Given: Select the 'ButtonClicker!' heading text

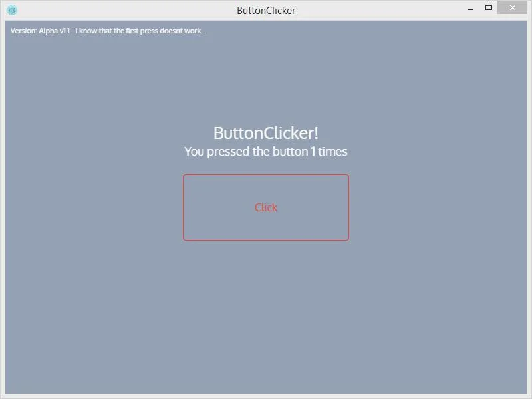Looking at the screenshot, I should tap(265, 133).
